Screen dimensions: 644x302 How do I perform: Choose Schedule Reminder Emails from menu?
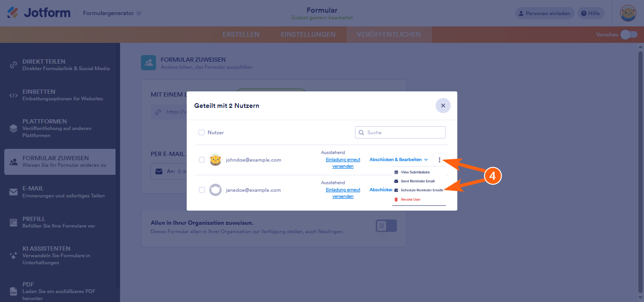[421, 190]
